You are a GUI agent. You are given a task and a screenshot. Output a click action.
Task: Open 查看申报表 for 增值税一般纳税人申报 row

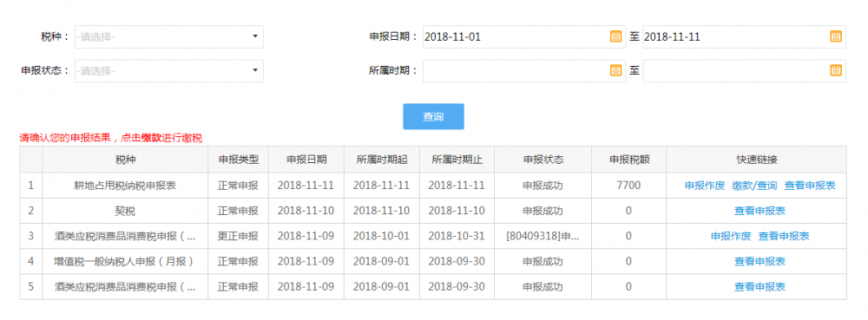click(x=759, y=261)
